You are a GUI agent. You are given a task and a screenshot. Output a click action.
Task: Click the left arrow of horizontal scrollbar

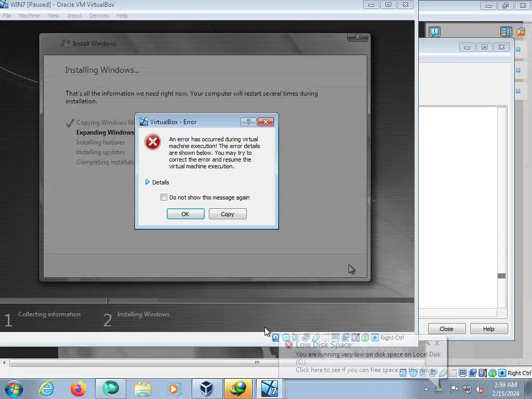(x=4, y=363)
